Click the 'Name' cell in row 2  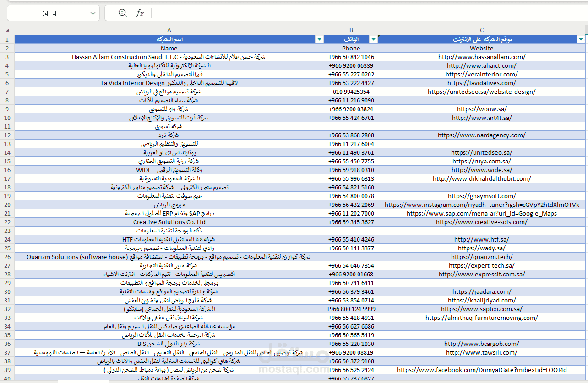pyautogui.click(x=169, y=48)
